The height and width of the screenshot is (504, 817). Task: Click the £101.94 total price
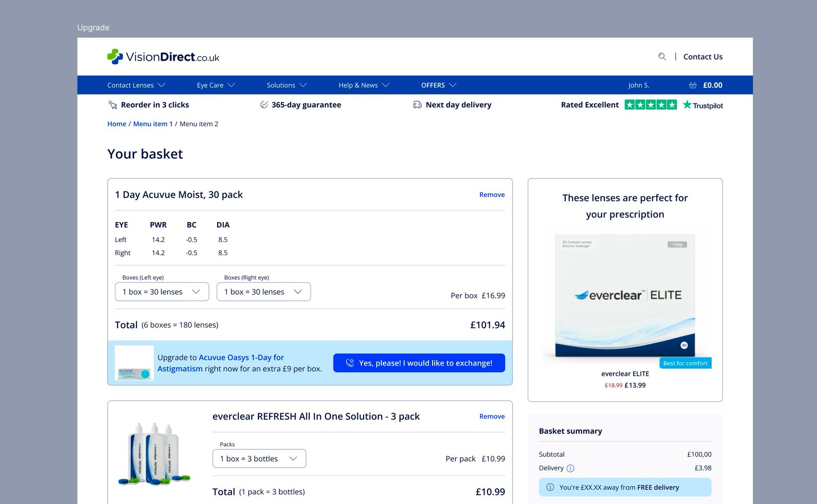coord(488,325)
